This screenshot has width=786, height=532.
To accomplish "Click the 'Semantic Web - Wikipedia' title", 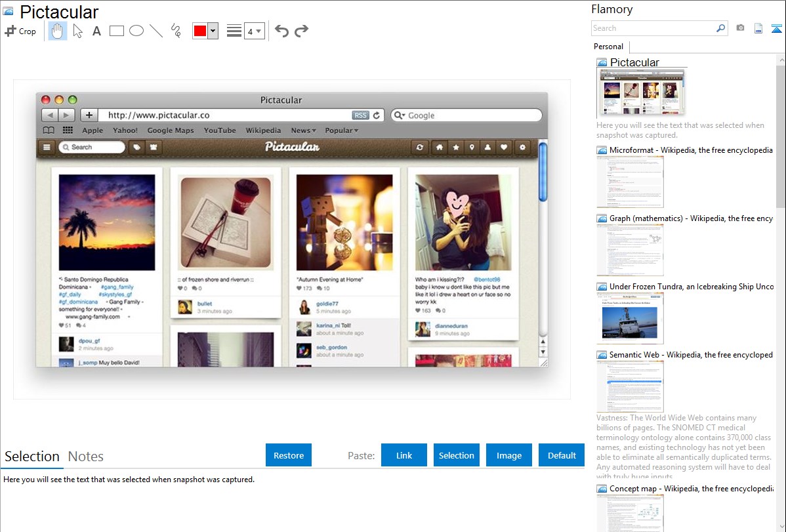I will pos(692,355).
